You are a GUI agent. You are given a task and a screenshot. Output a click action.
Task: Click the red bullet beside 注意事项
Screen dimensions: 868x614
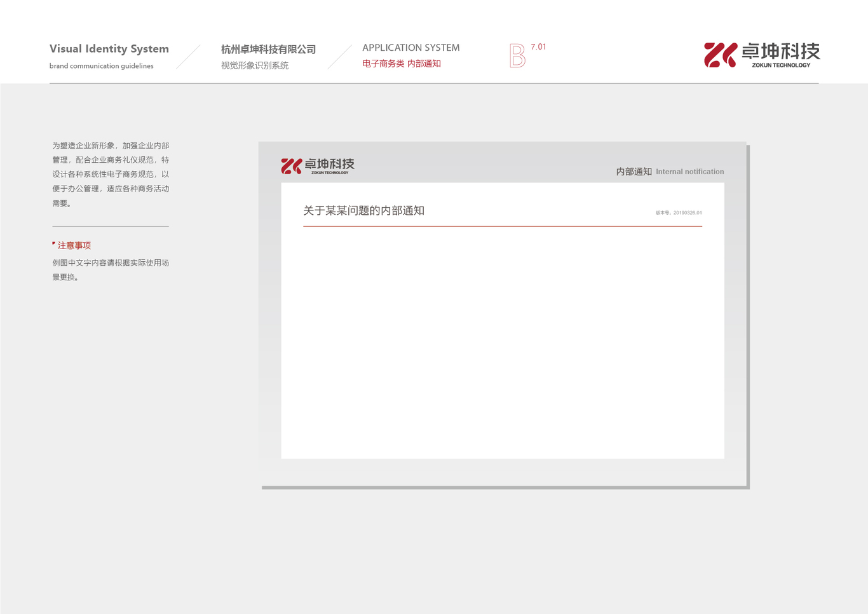click(54, 243)
